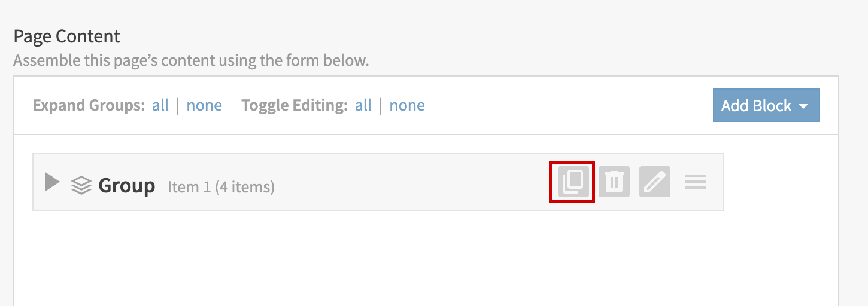Viewport: 868px width, 306px height.
Task: Enable editing for all blocks
Action: pyautogui.click(x=363, y=105)
